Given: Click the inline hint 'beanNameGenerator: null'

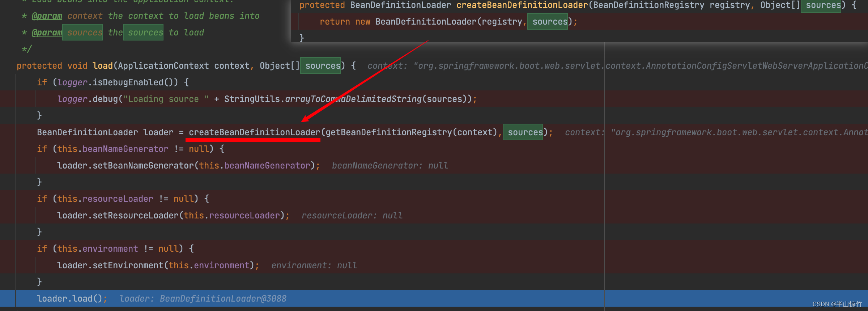Looking at the screenshot, I should tap(390, 166).
